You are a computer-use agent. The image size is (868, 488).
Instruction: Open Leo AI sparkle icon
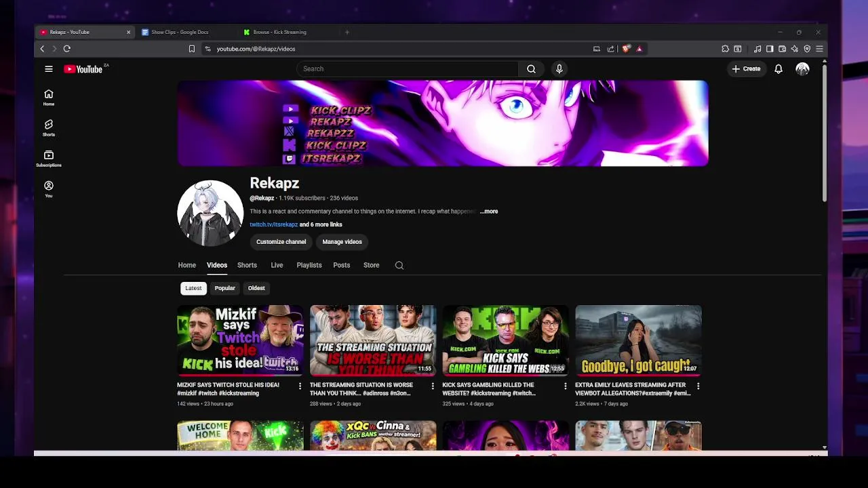click(794, 49)
